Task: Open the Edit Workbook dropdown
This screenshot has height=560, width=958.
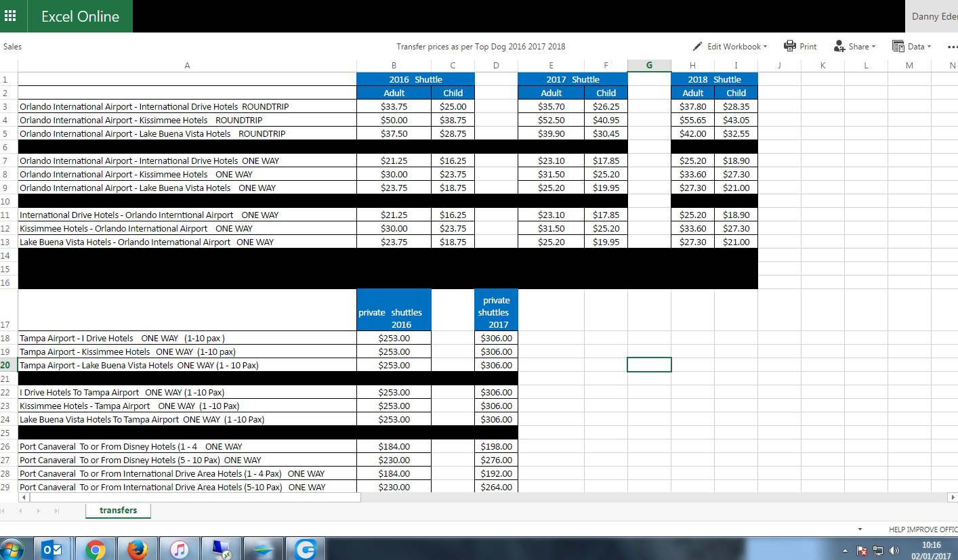Action: click(730, 47)
